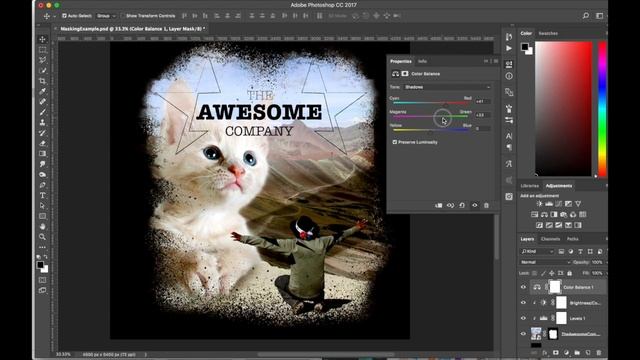Image resolution: width=640 pixels, height=360 pixels.
Task: Select the Horizontal Type tool
Action: coord(42,196)
